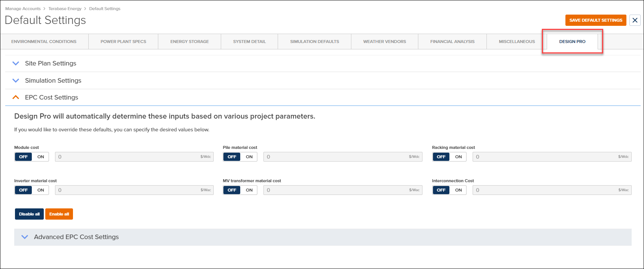This screenshot has height=269, width=644.
Task: Expand Simulation Settings chevron
Action: coord(16,80)
